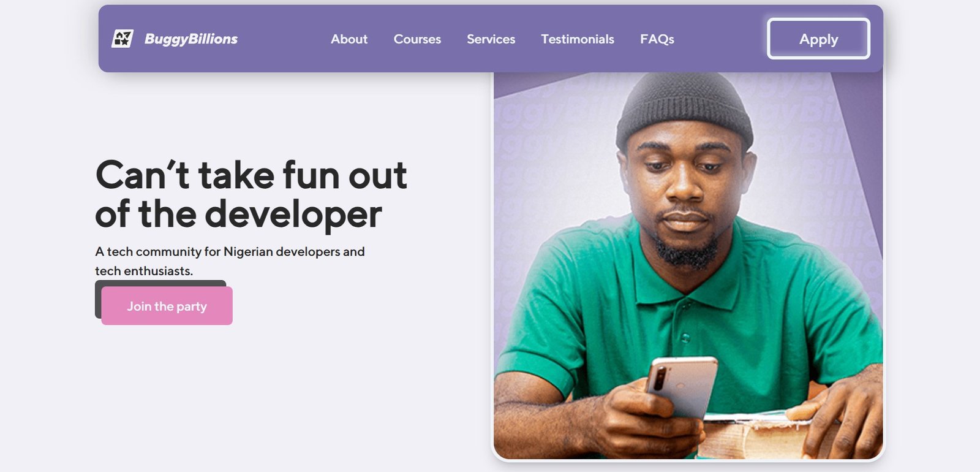Click the BuggyBillions logo icon
The height and width of the screenshot is (472, 980).
tap(123, 39)
